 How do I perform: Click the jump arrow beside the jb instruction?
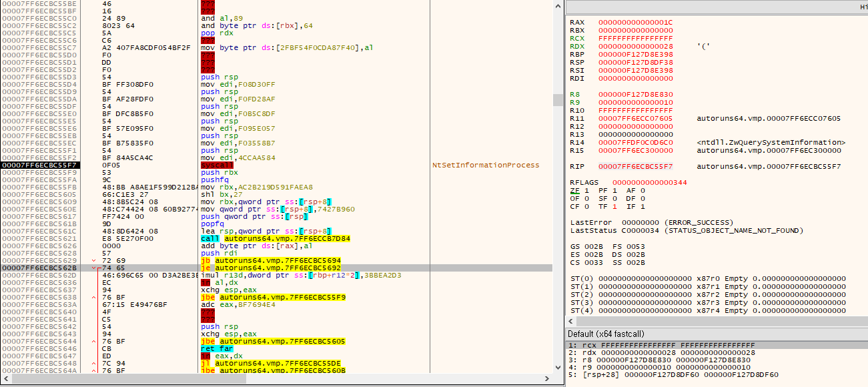(x=93, y=260)
